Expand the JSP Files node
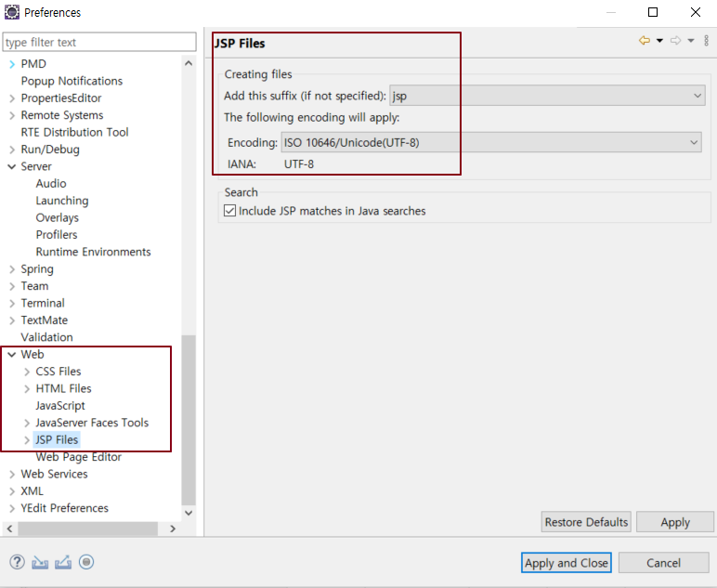717x588 pixels. click(27, 440)
